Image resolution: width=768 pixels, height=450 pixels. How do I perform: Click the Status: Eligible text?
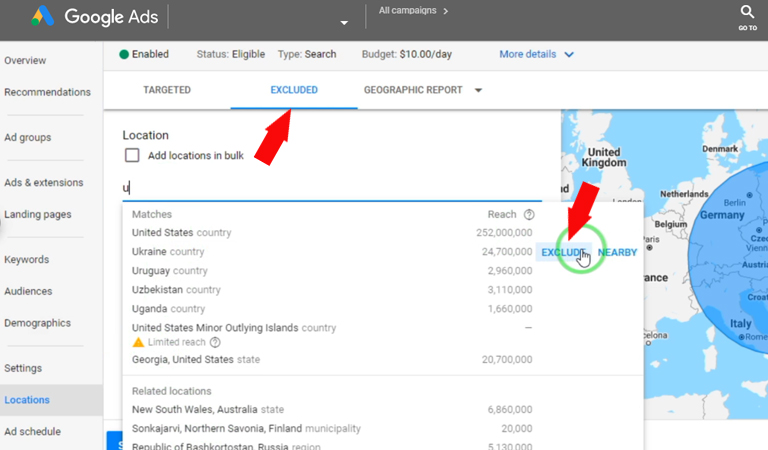pyautogui.click(x=231, y=54)
